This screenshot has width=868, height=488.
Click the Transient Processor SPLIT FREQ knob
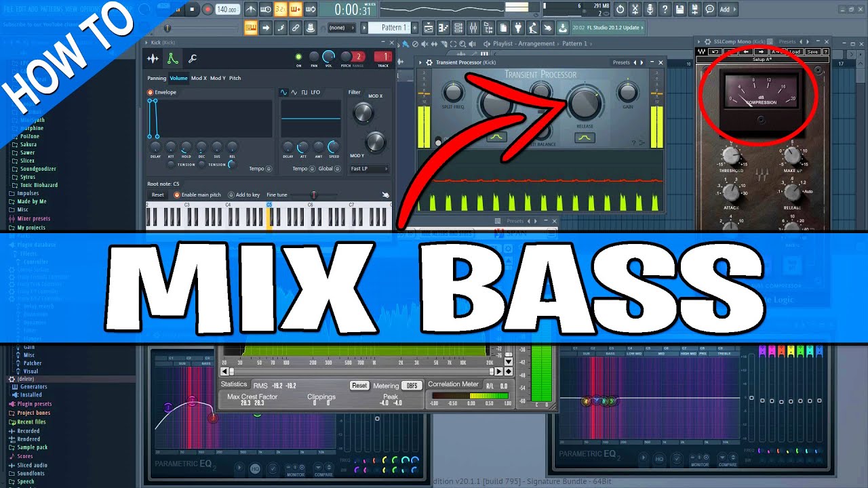453,92
